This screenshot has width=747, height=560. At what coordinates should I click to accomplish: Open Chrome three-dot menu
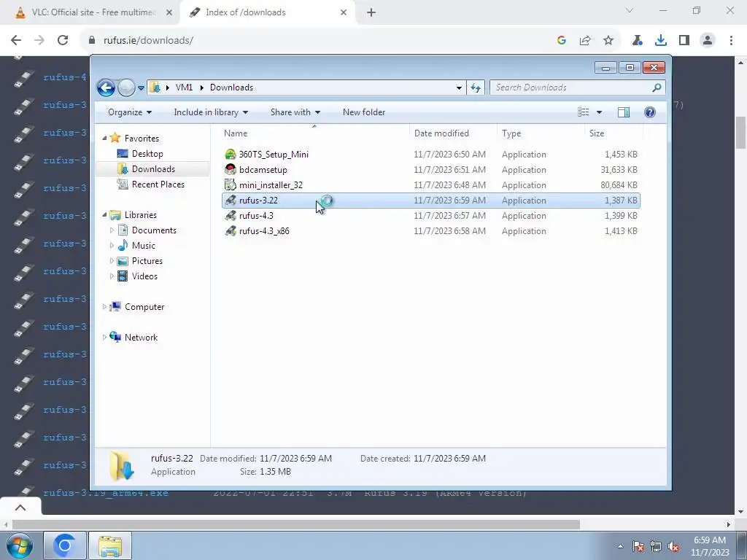point(731,41)
